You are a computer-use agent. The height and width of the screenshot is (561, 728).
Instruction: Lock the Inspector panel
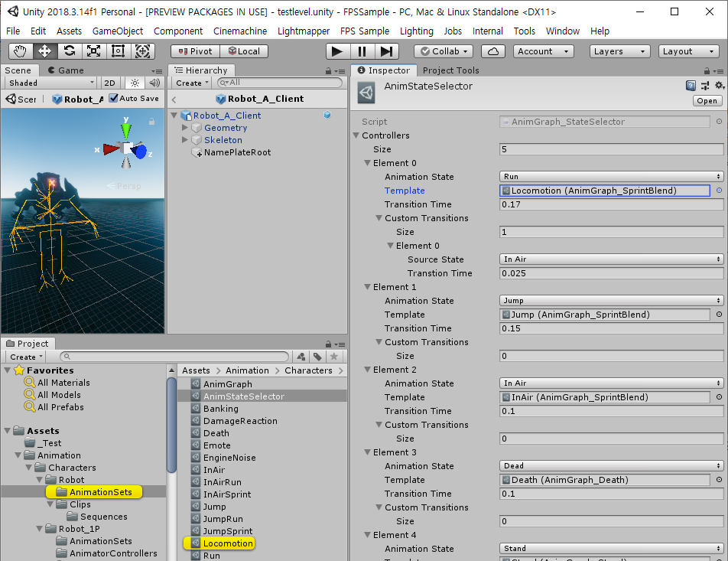point(707,70)
